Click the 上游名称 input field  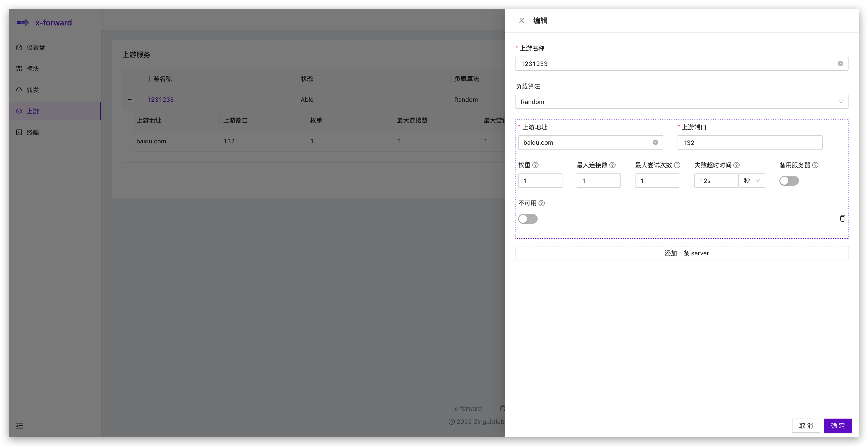pos(682,64)
